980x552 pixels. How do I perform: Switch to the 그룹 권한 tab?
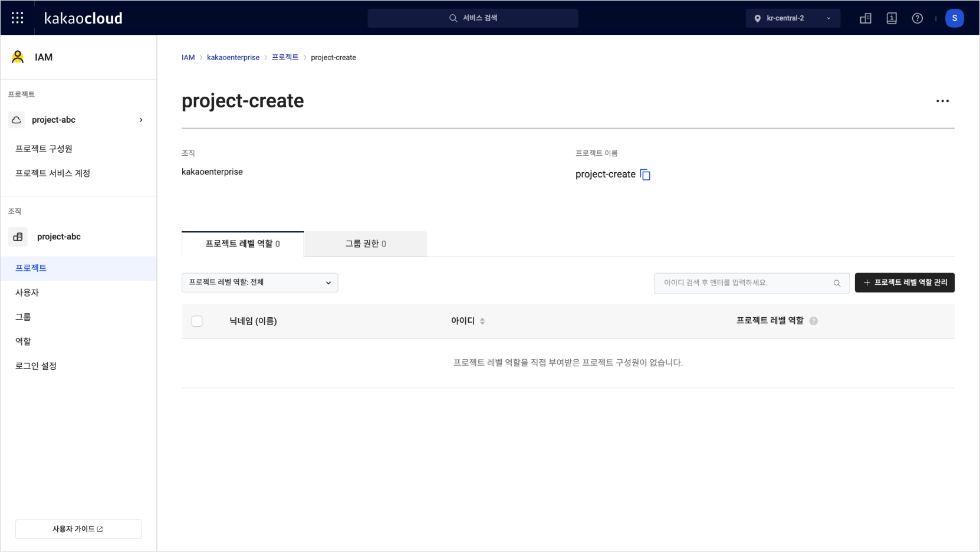[x=366, y=244]
